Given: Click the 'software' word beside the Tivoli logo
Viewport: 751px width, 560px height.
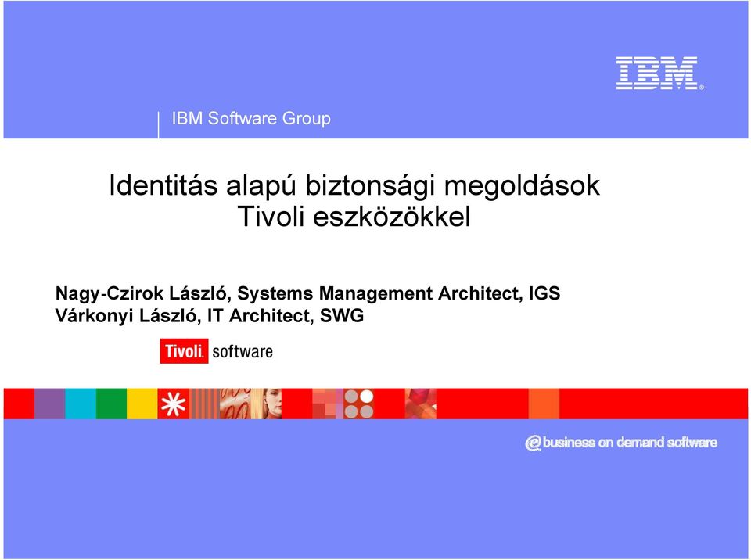Looking at the screenshot, I should click(x=243, y=352).
